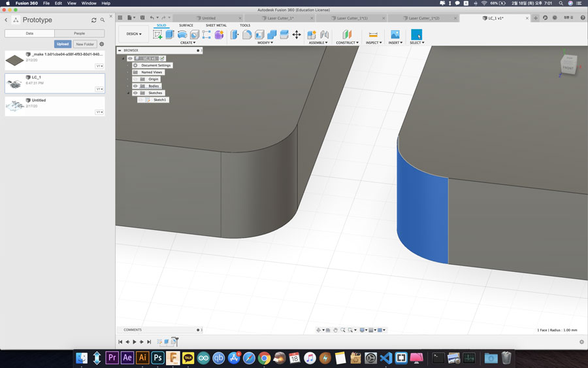This screenshot has width=588, height=368.
Task: Refresh the Prototype data panel
Action: point(93,20)
